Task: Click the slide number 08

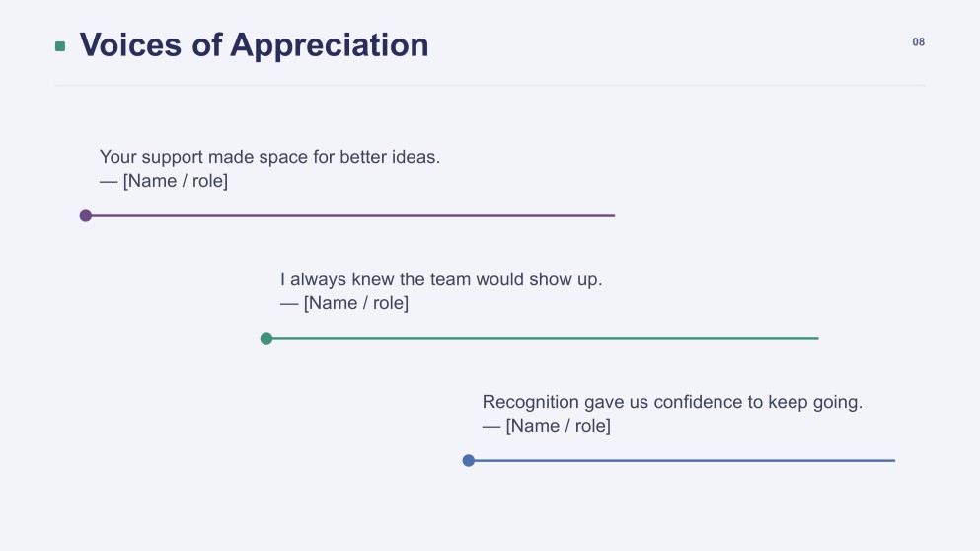Action: (918, 41)
